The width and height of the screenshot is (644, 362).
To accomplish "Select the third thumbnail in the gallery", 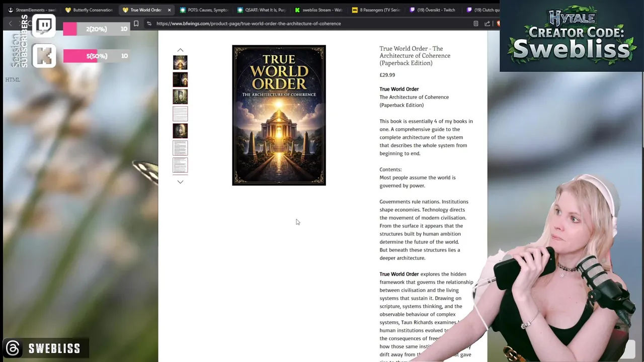I will point(180,97).
